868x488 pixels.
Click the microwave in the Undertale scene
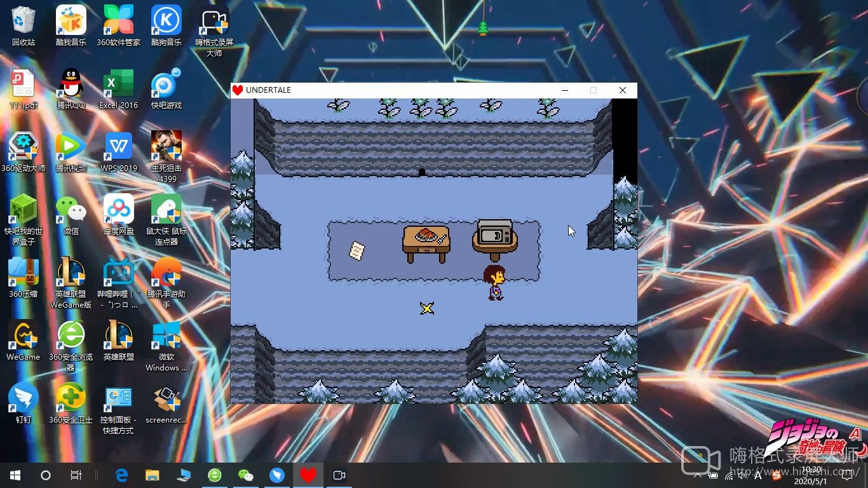point(495,233)
